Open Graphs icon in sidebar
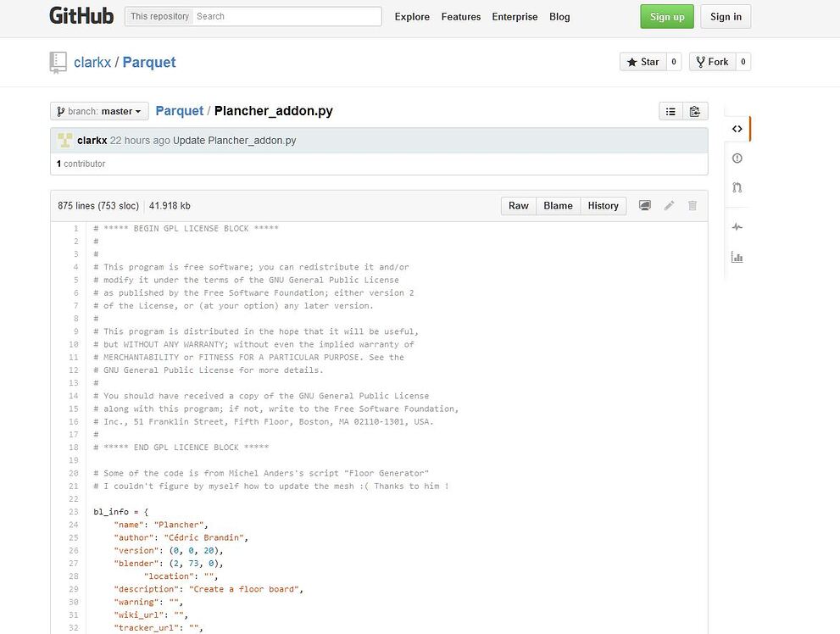Viewport: 840px width, 634px height. point(737,257)
